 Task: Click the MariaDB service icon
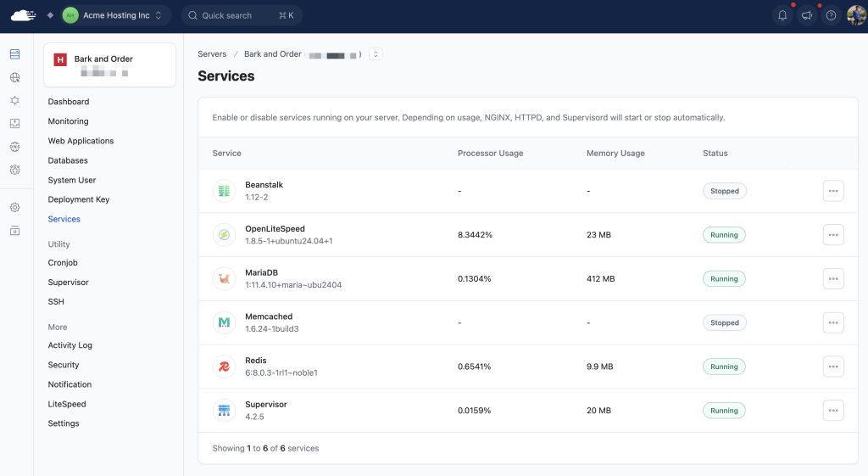coord(224,278)
